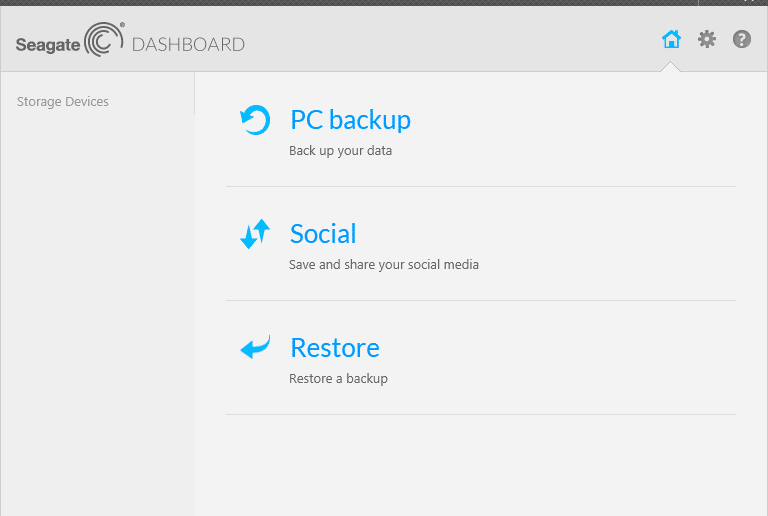Open Settings with the gear icon
The width and height of the screenshot is (768, 516).
[706, 39]
